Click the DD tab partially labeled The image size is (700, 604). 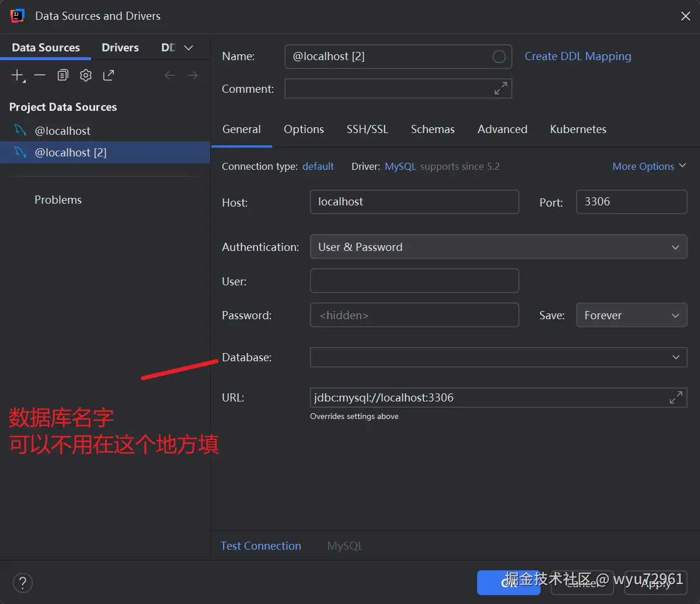click(x=168, y=48)
